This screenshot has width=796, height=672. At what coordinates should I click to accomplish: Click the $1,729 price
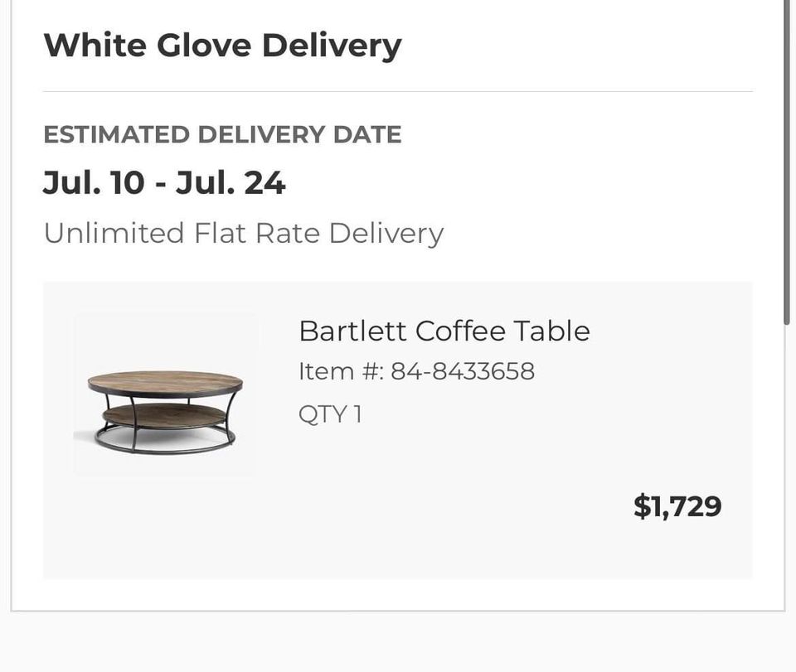(x=677, y=505)
